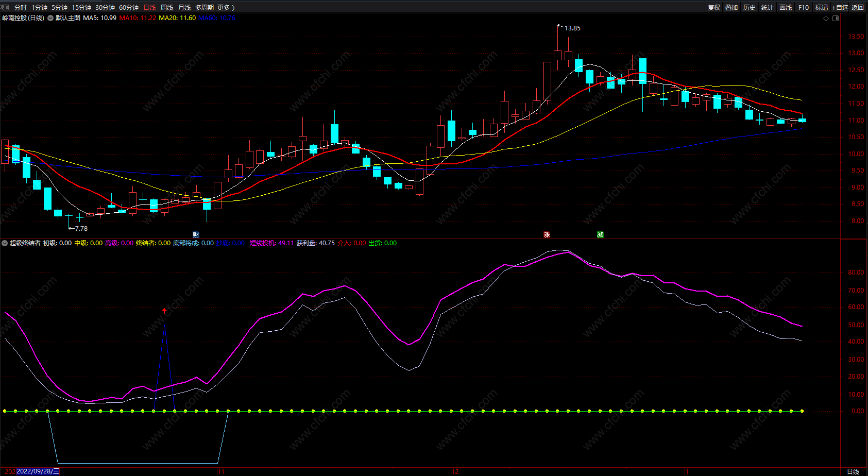Open the 超级终结者 indicator dropdown
This screenshot has height=476, width=868.
point(5,243)
